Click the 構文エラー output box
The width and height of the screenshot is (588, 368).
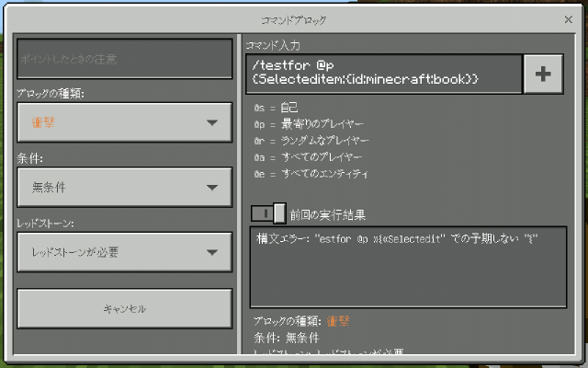click(408, 267)
